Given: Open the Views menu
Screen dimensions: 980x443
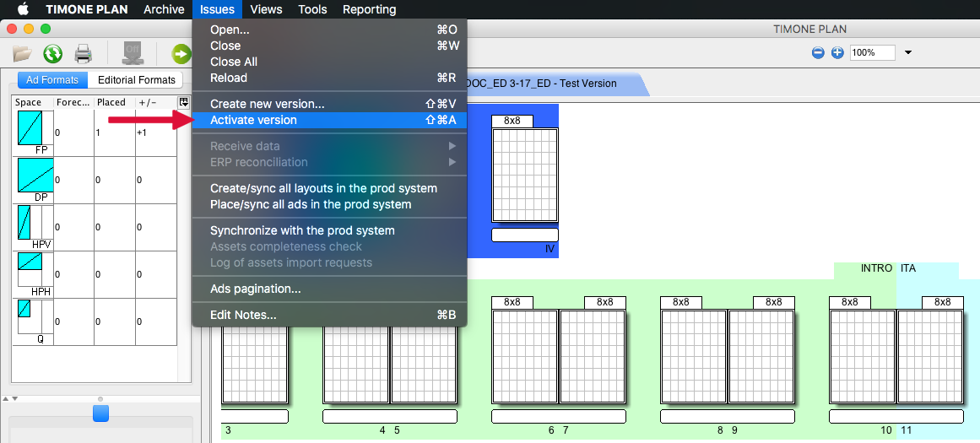Looking at the screenshot, I should pyautogui.click(x=266, y=9).
